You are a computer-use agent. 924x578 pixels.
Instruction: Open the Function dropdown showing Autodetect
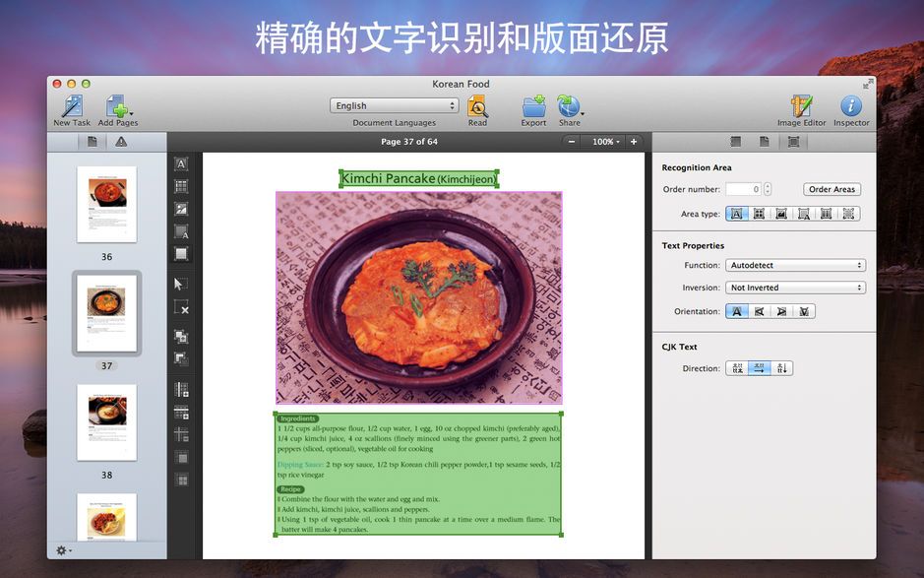[795, 265]
